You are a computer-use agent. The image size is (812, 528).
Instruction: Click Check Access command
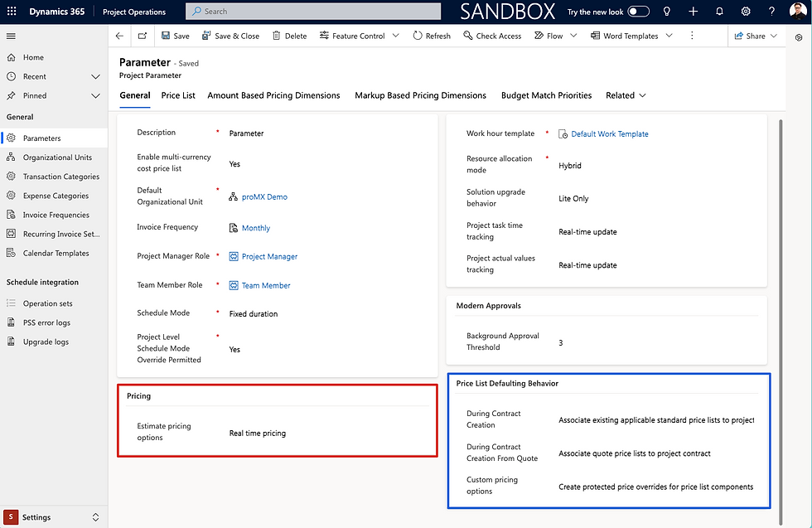click(x=492, y=36)
